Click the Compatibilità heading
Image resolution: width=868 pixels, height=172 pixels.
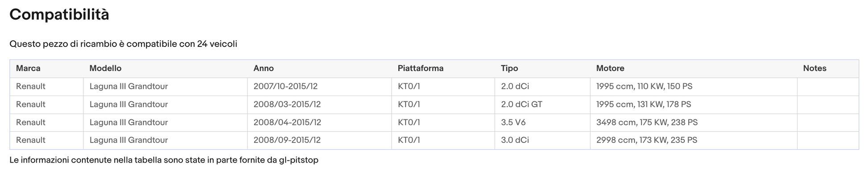pyautogui.click(x=59, y=14)
